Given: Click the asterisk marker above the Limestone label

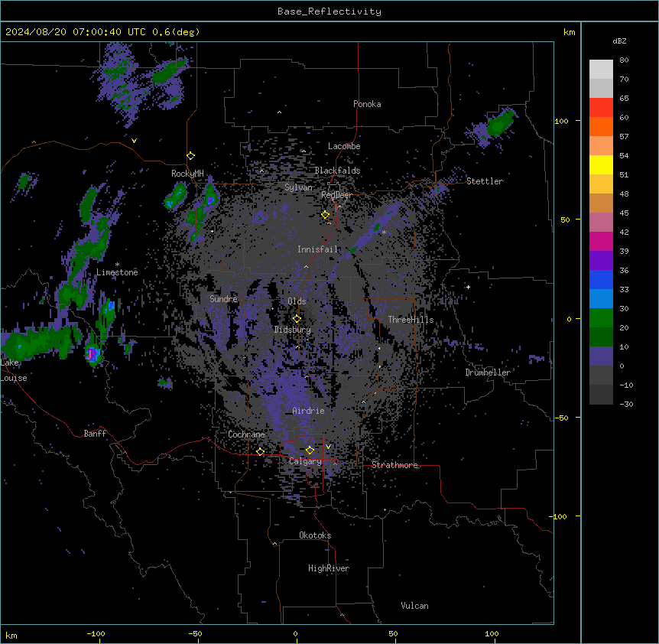Looking at the screenshot, I should point(117,265).
